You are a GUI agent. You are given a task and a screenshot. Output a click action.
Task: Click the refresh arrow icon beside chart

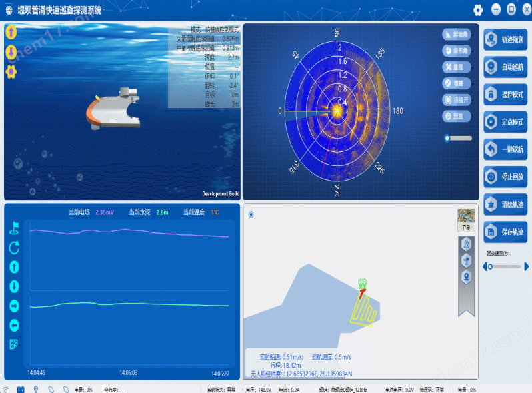(14, 248)
